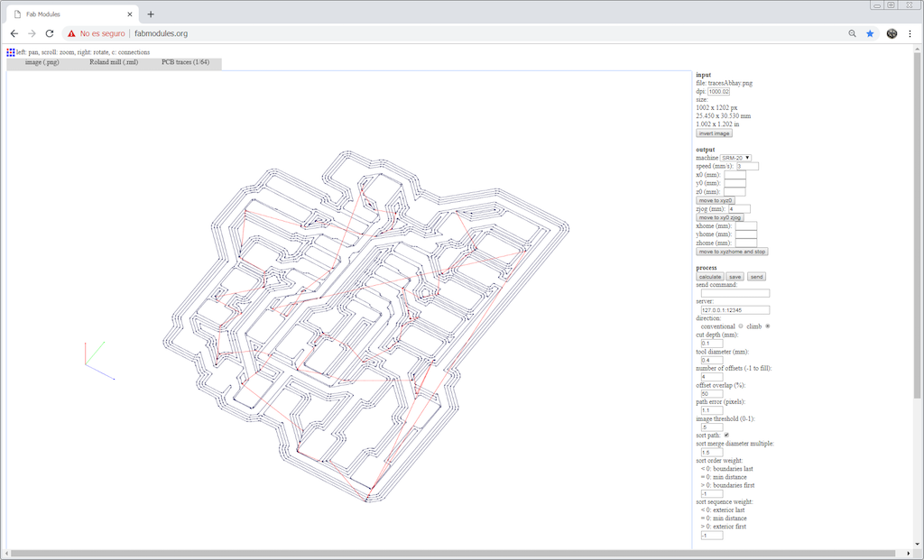Viewport: 924px width, 560px height.
Task: Click the save button
Action: (x=735, y=277)
